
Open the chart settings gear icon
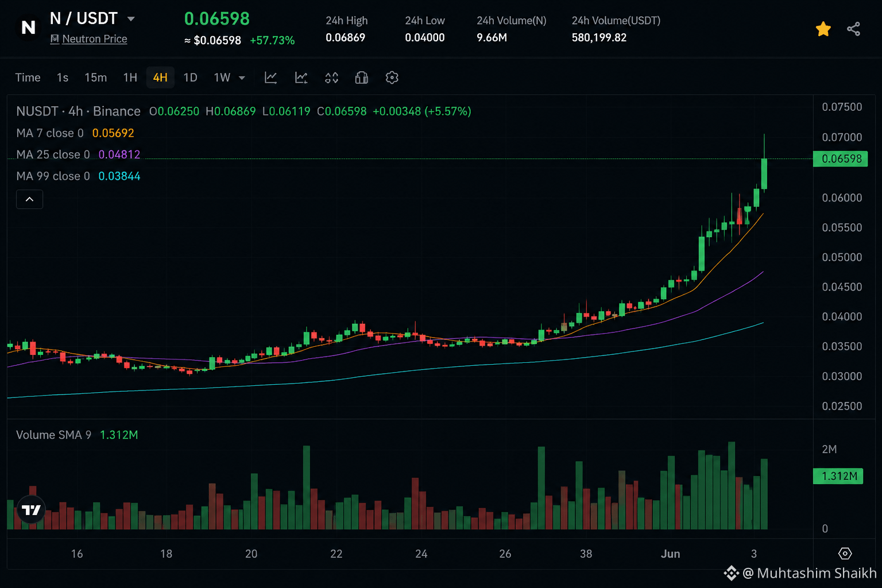(392, 78)
